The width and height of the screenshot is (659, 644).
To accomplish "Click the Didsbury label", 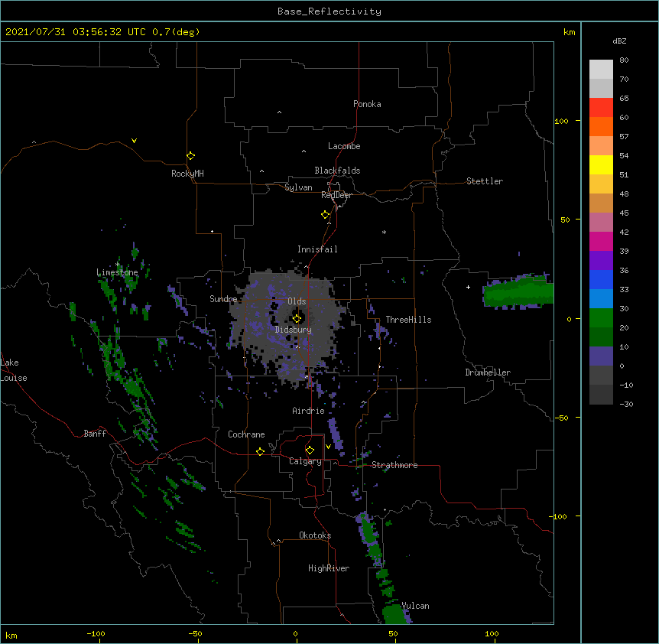I will click(294, 330).
